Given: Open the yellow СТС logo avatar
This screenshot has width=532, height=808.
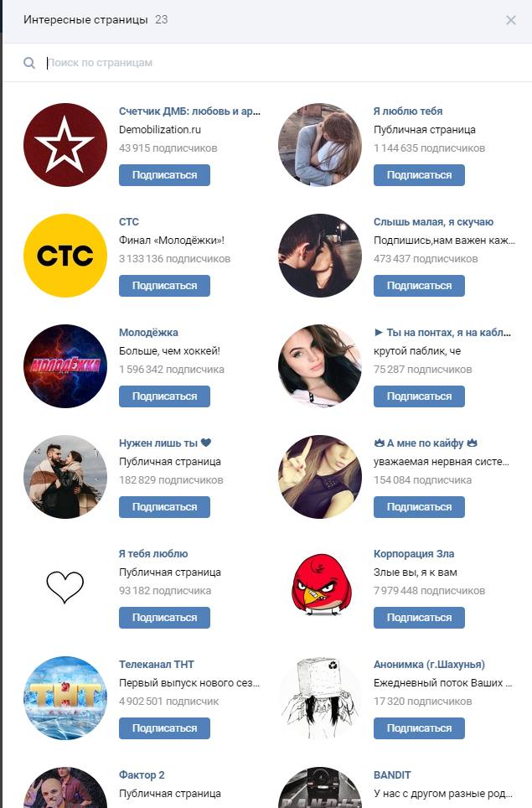Looking at the screenshot, I should point(65,256).
